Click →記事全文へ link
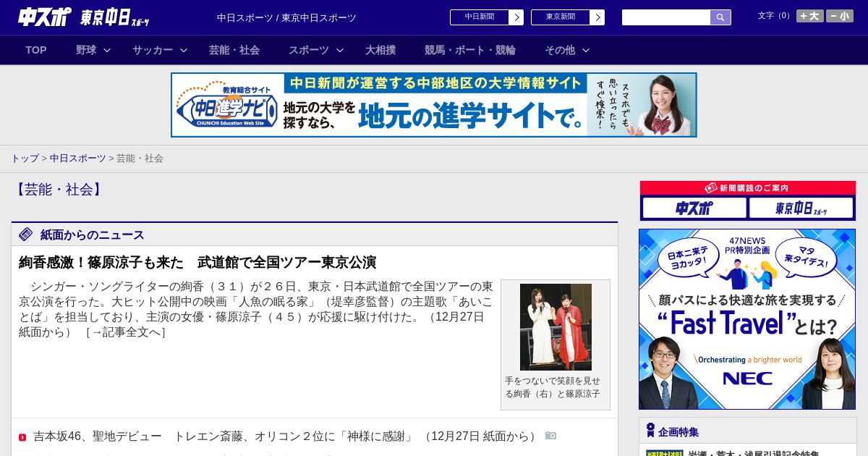This screenshot has height=456, width=868. click(x=126, y=332)
